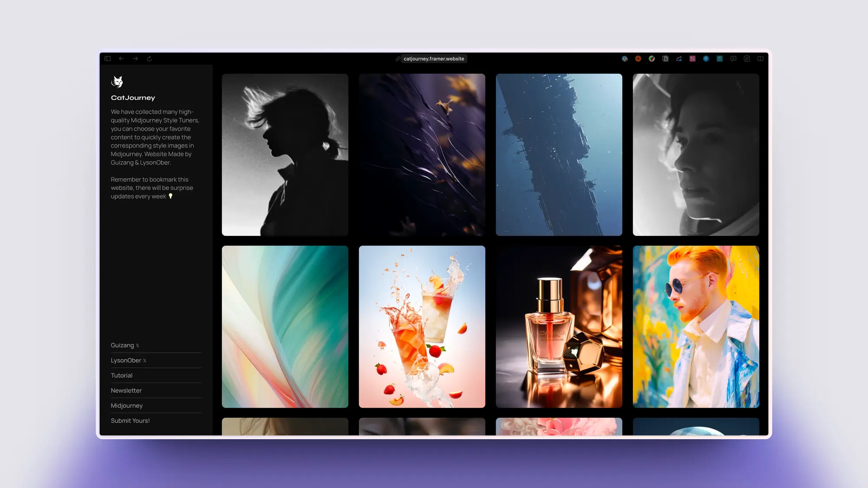The width and height of the screenshot is (868, 488).
Task: Open Guizang's X profile link
Action: (125, 345)
